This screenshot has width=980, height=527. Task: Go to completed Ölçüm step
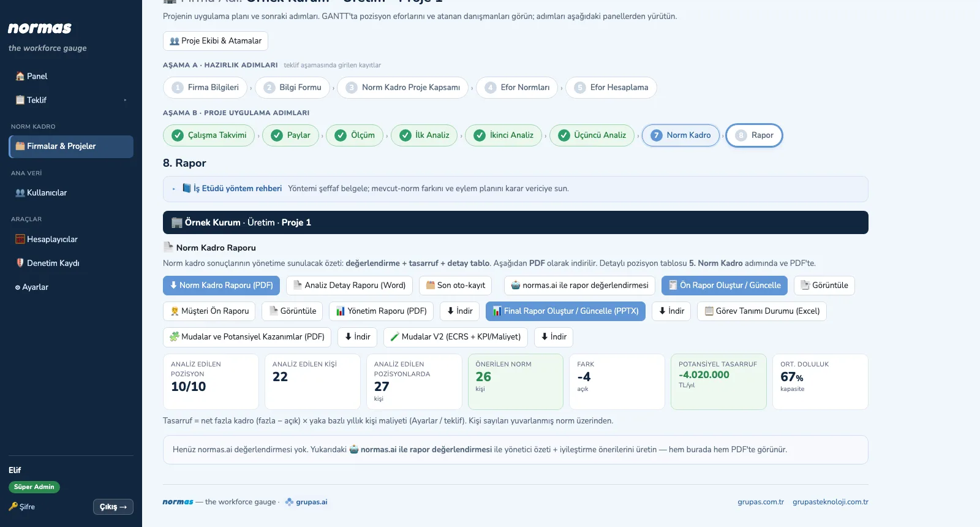[355, 135]
